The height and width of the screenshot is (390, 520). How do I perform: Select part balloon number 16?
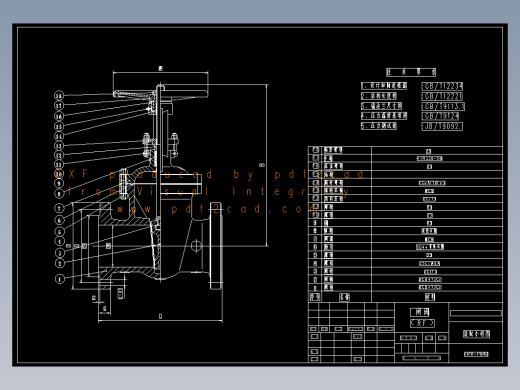coord(59,116)
